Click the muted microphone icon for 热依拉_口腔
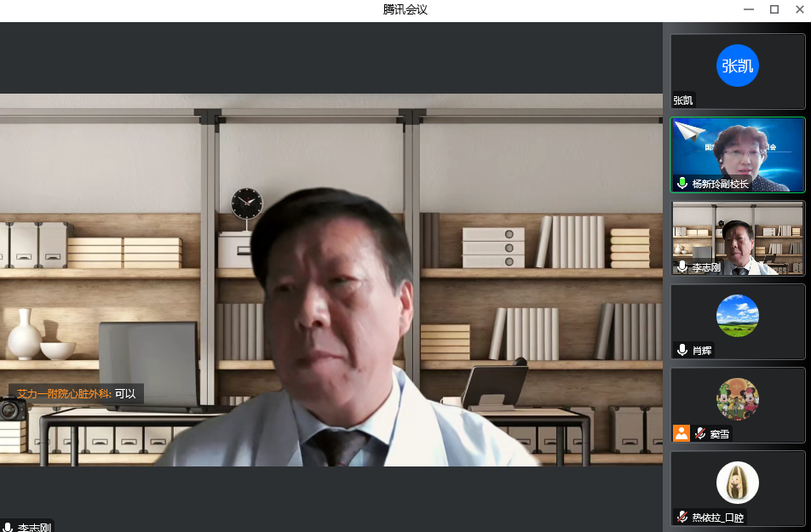 coord(682,517)
